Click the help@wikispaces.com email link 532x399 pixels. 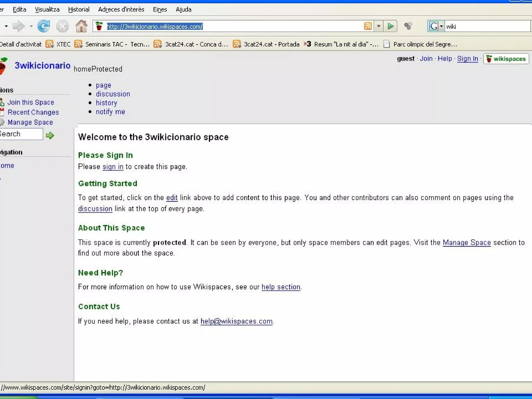click(236, 321)
